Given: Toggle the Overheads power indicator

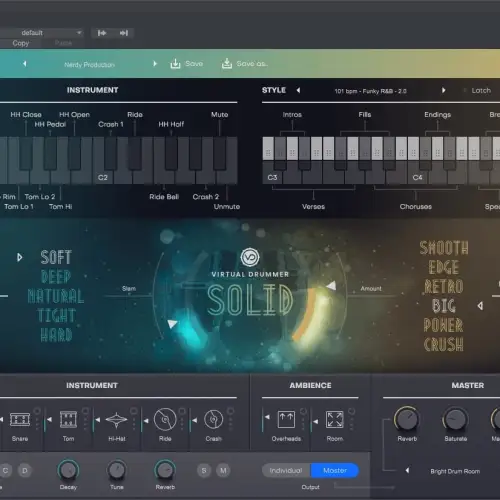Looking at the screenshot, I should 303,411.
